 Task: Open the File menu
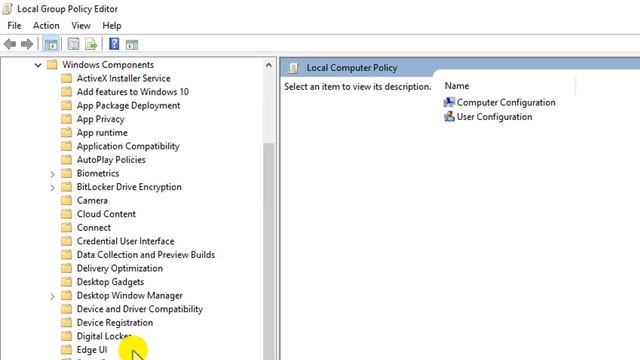click(14, 25)
